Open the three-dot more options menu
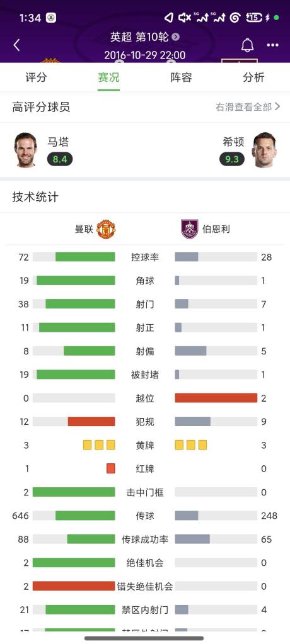The image size is (290, 644). tap(273, 45)
